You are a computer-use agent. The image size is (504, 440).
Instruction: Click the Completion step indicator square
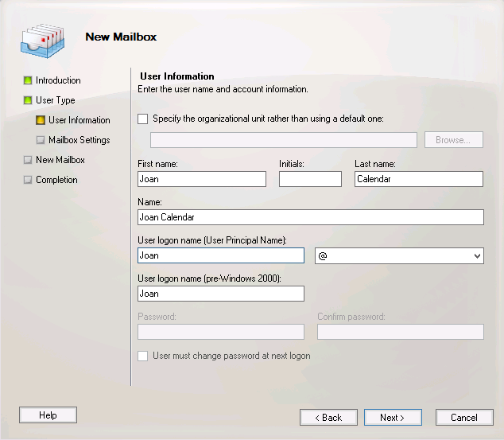tap(28, 180)
